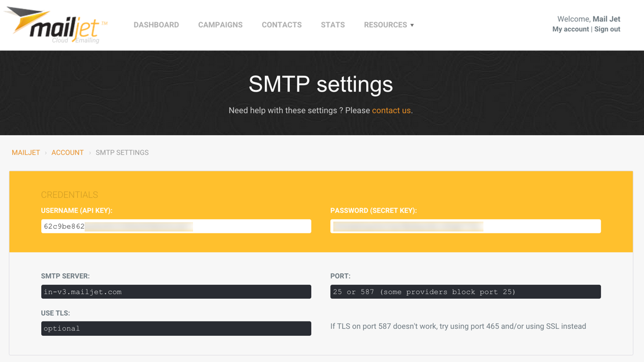The height and width of the screenshot is (362, 644).
Task: Select the Password (secret key) field
Action: (465, 226)
